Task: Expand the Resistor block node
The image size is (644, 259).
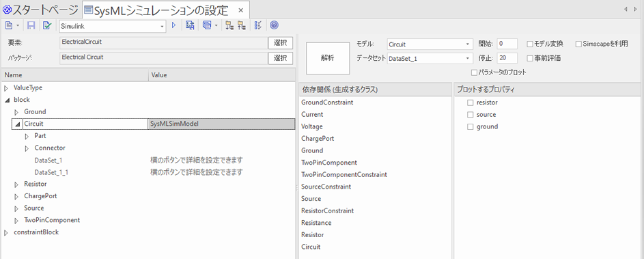Action: coord(17,185)
